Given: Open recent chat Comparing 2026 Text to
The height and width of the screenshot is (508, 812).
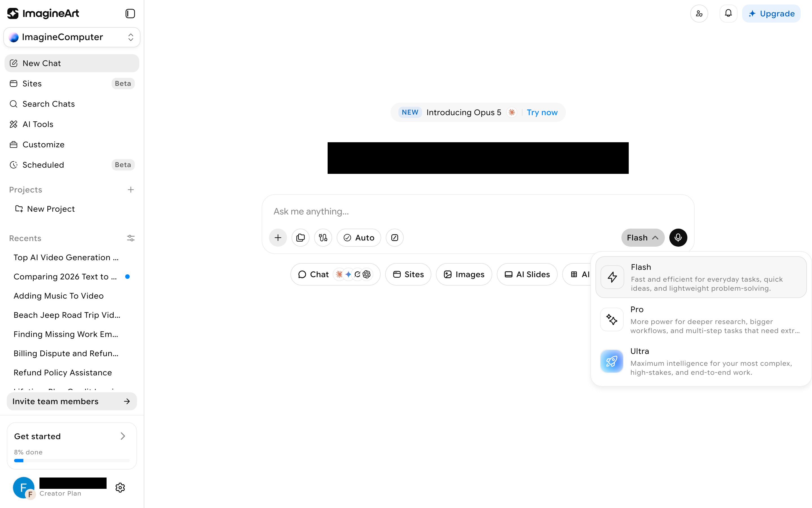Looking at the screenshot, I should point(65,277).
